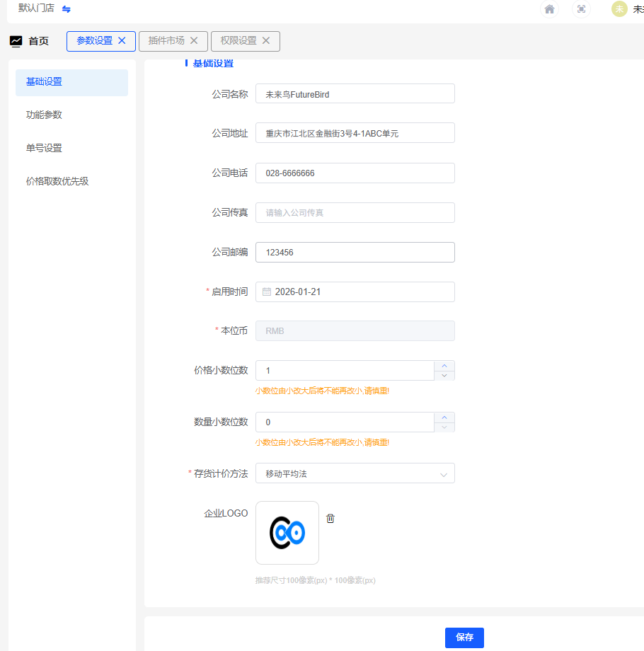Close the 参数设置 tab
This screenshot has width=644, height=651.
pos(122,41)
